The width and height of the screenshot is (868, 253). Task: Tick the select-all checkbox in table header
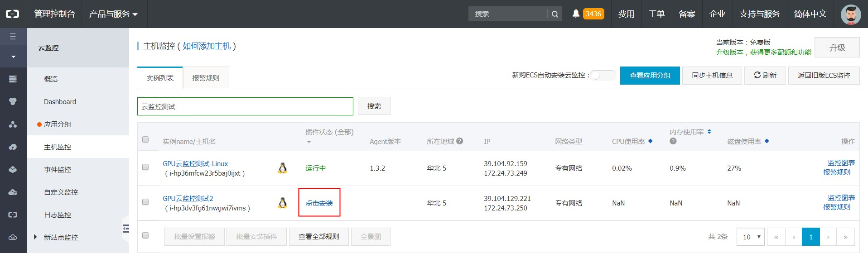[x=145, y=139]
